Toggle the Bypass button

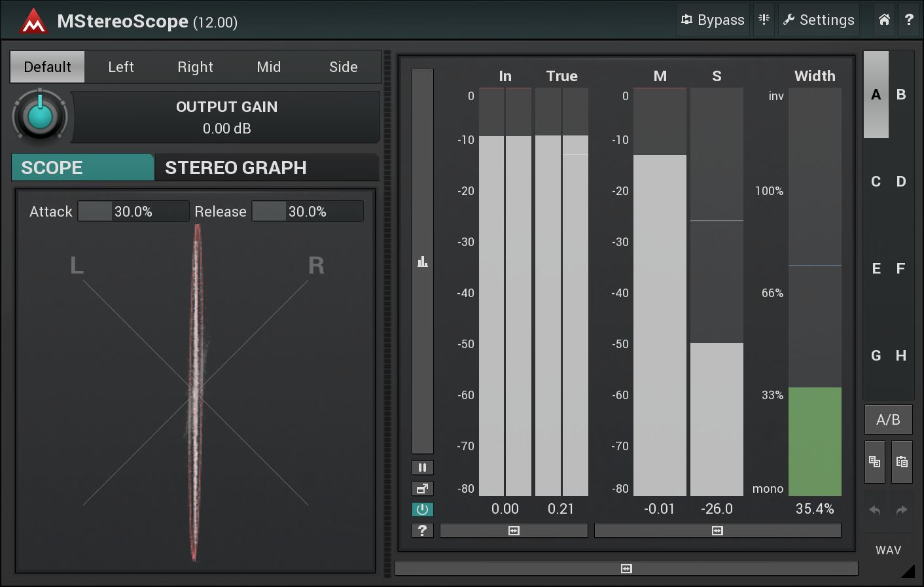click(x=713, y=20)
